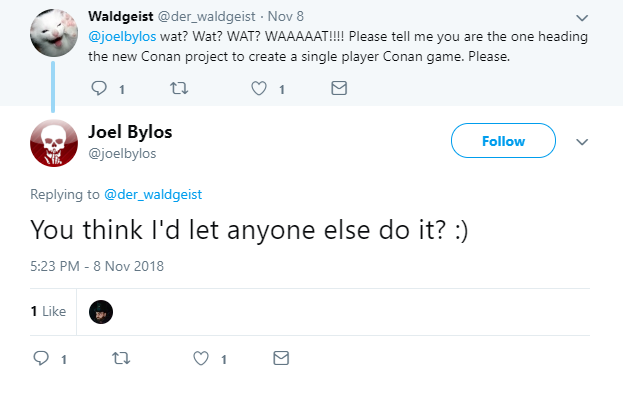Like Waldgeist's tweet with heart icon
This screenshot has height=396, width=623.
(259, 88)
